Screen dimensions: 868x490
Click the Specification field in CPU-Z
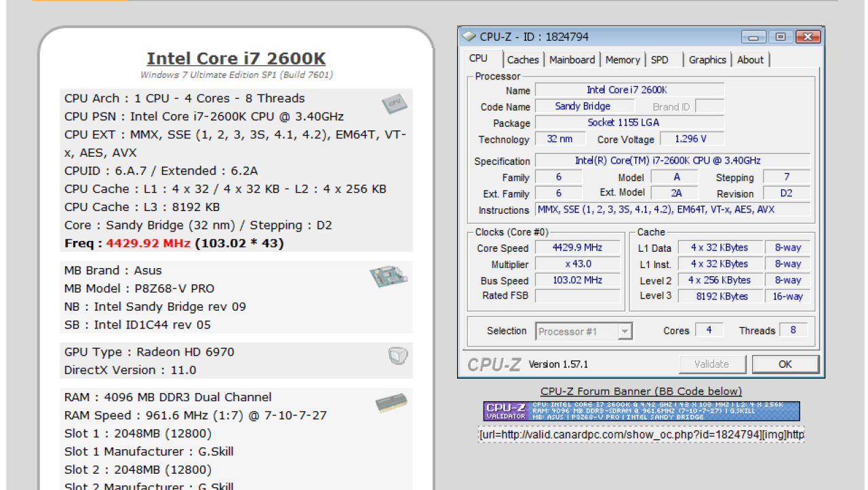point(673,161)
